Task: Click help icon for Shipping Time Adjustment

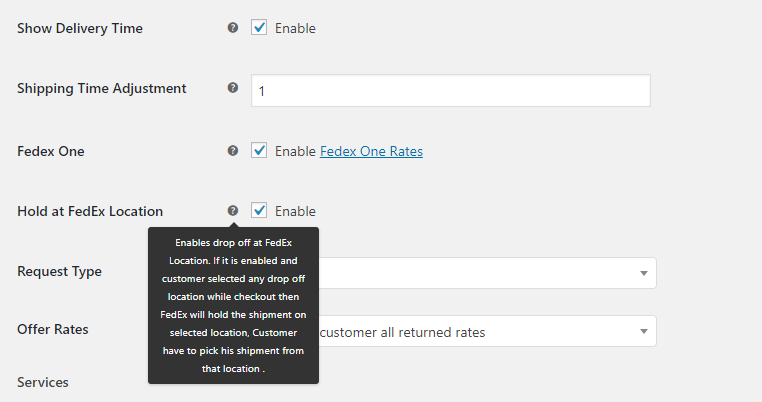Action: click(233, 88)
